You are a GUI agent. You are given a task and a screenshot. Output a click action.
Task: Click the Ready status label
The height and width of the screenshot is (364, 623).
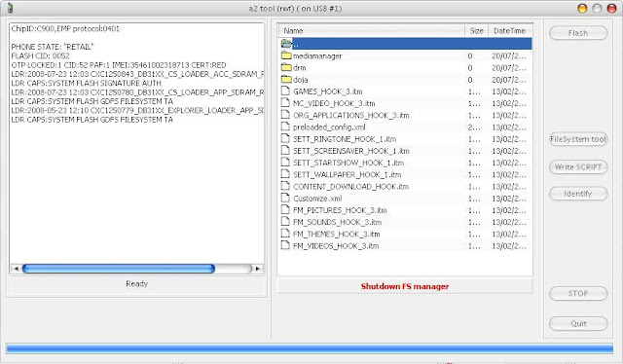click(x=136, y=284)
